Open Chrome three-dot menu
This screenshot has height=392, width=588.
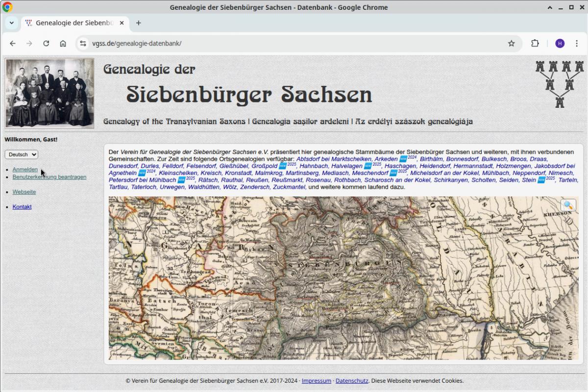click(577, 43)
